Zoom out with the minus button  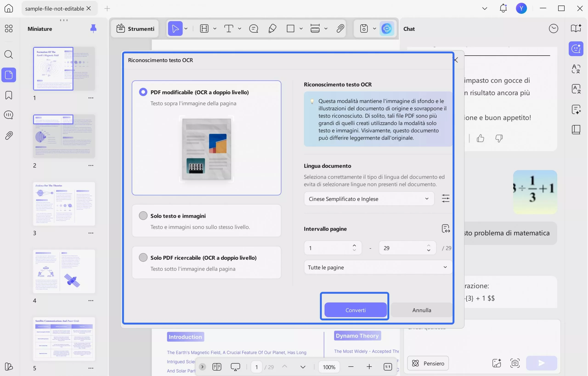351,367
